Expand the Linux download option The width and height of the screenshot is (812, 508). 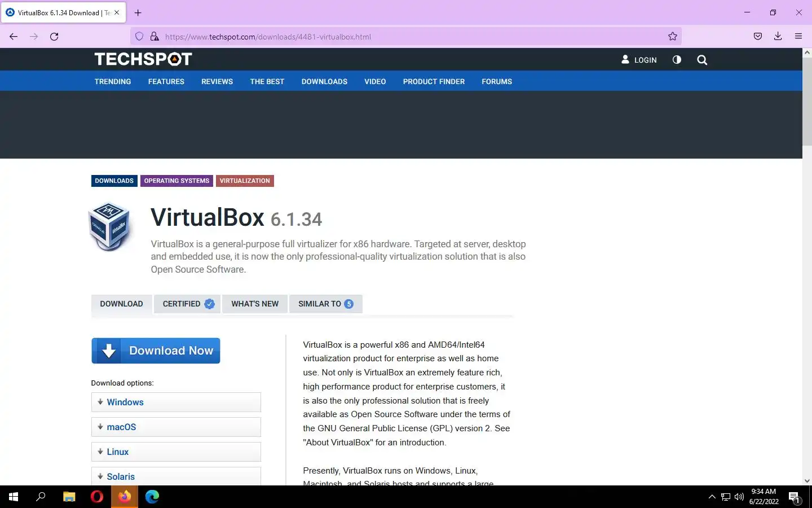(176, 452)
